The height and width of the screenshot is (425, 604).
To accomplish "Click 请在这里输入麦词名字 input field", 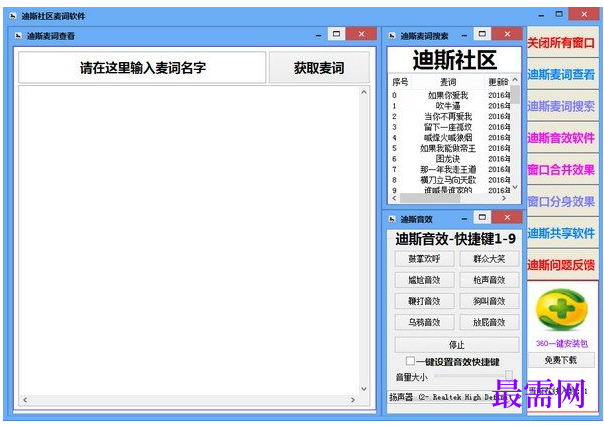I will (142, 68).
